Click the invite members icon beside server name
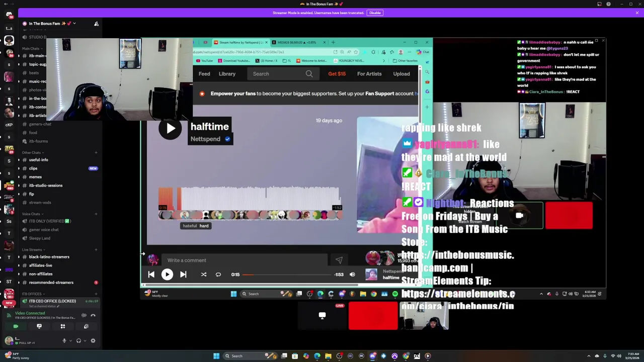This screenshot has height=362, width=644. [96, 24]
